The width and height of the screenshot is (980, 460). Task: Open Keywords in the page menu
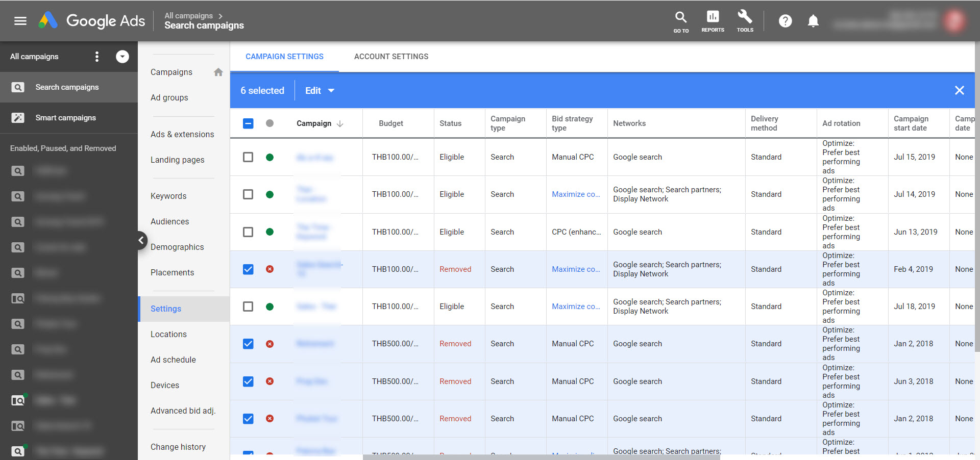(x=168, y=196)
